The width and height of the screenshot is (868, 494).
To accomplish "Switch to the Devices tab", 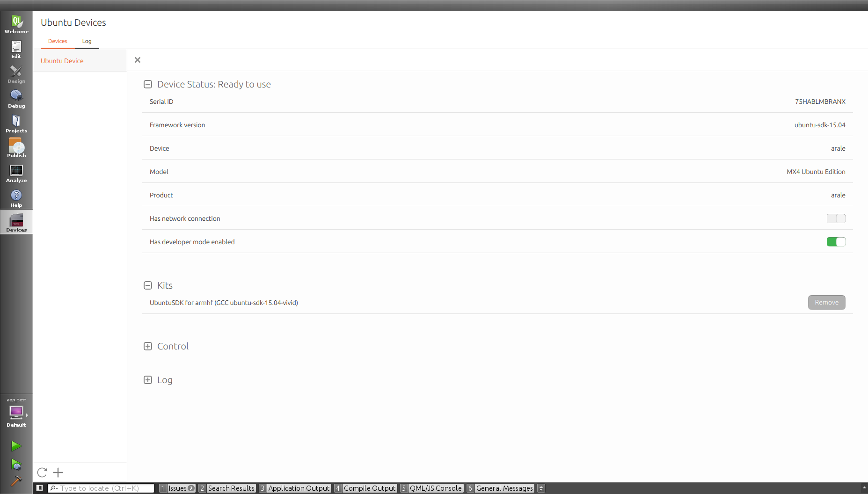I will [x=58, y=41].
